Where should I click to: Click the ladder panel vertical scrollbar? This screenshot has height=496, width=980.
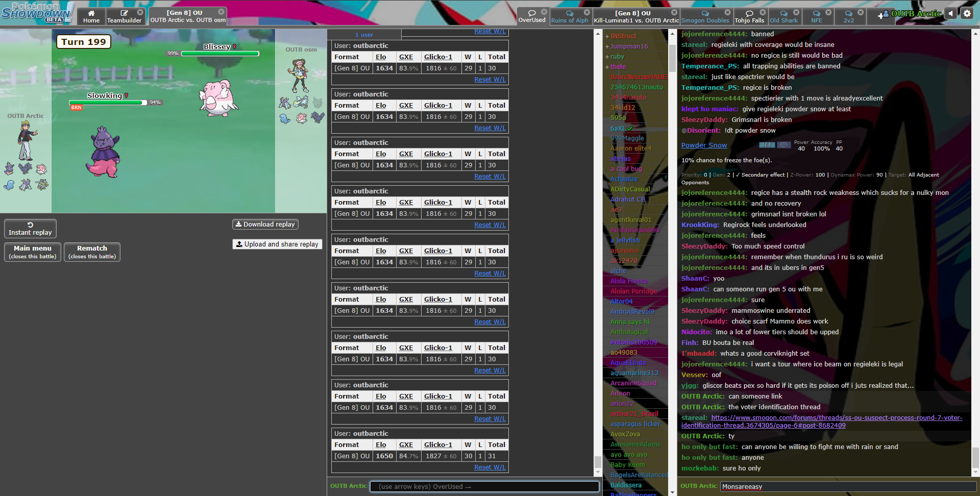(598, 255)
